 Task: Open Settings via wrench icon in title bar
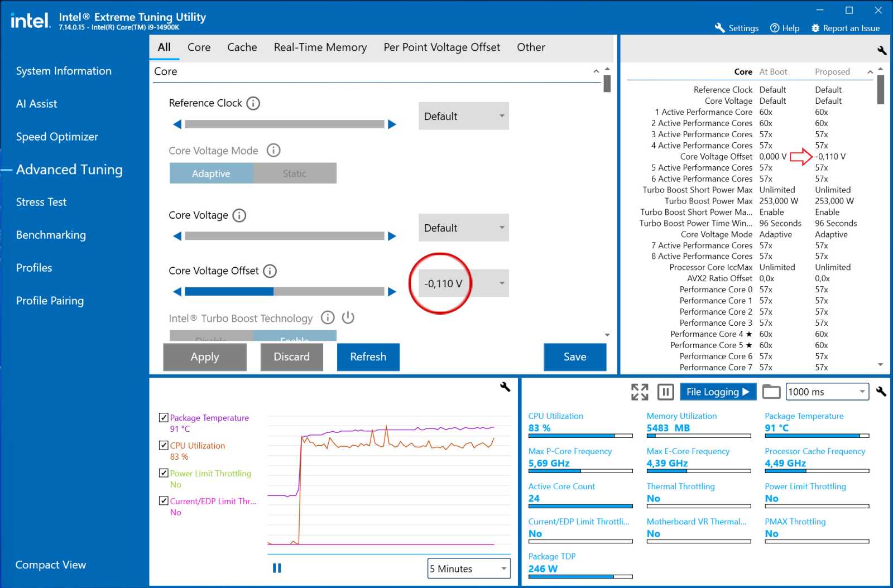click(720, 28)
